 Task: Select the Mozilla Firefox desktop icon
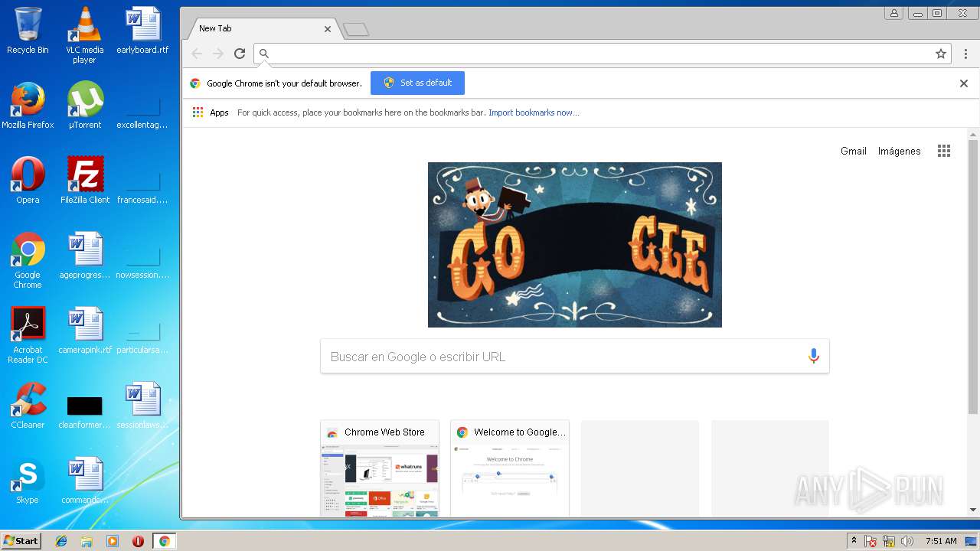pos(28,106)
